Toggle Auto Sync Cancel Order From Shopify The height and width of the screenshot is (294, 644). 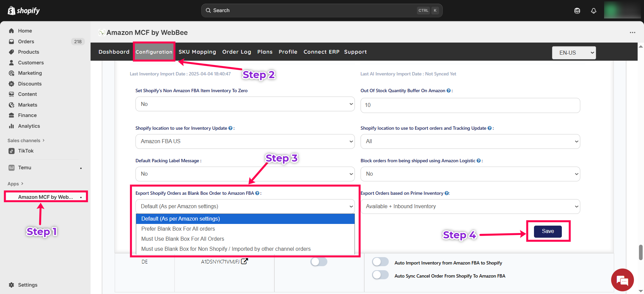(x=380, y=275)
